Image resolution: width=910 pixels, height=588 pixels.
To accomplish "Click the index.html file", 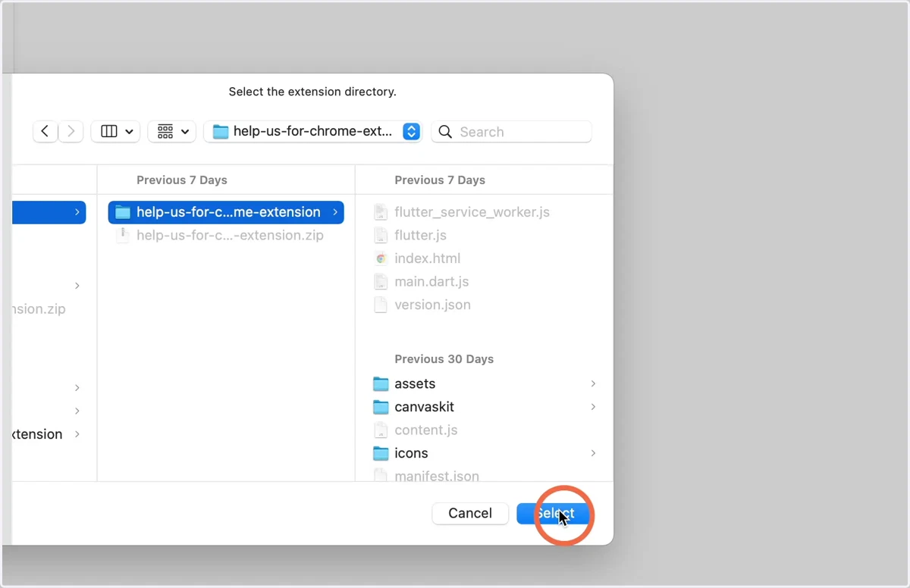I will [427, 258].
